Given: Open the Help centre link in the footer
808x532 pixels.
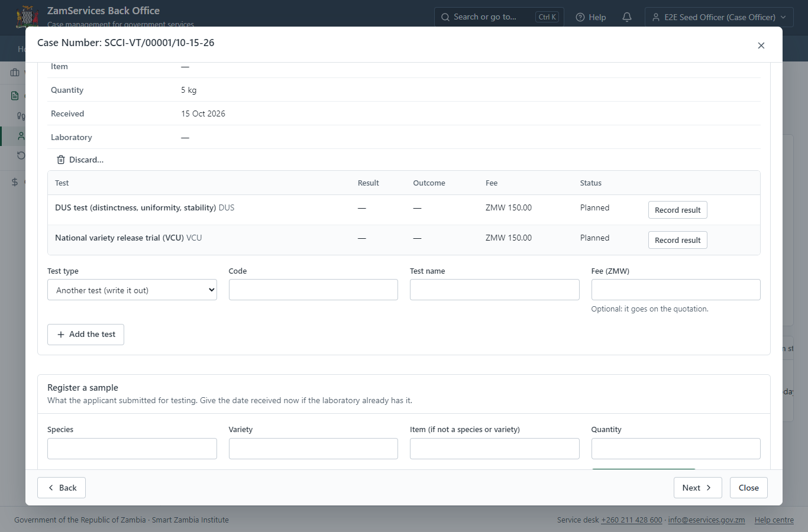Looking at the screenshot, I should (774, 520).
